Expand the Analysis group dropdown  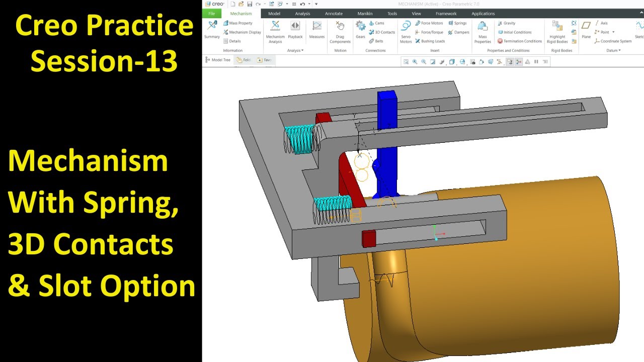point(295,50)
